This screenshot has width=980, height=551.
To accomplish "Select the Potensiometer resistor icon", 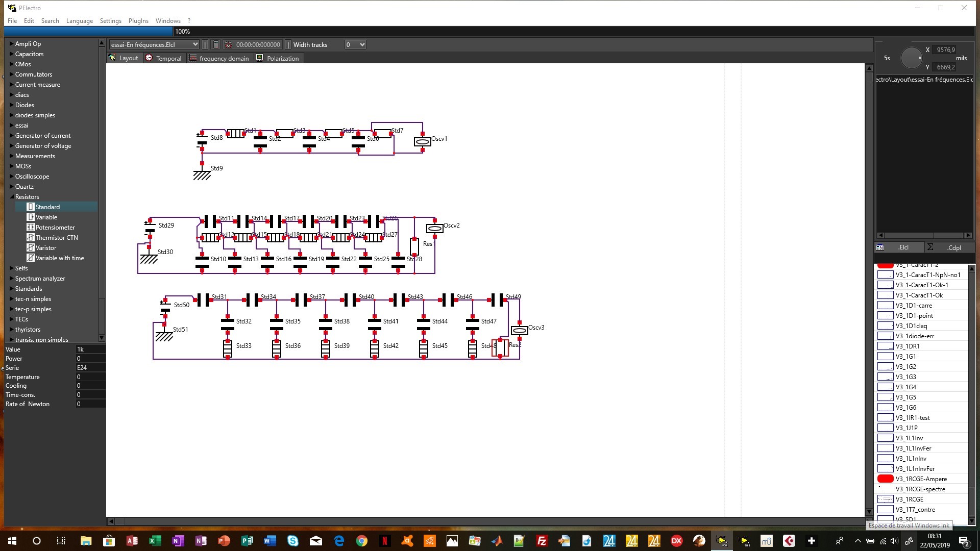I will [x=31, y=228].
